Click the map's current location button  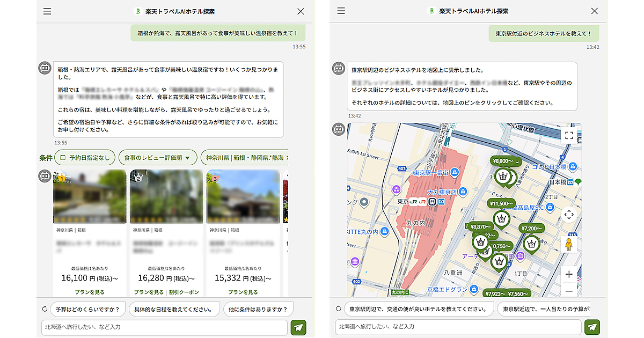(569, 215)
